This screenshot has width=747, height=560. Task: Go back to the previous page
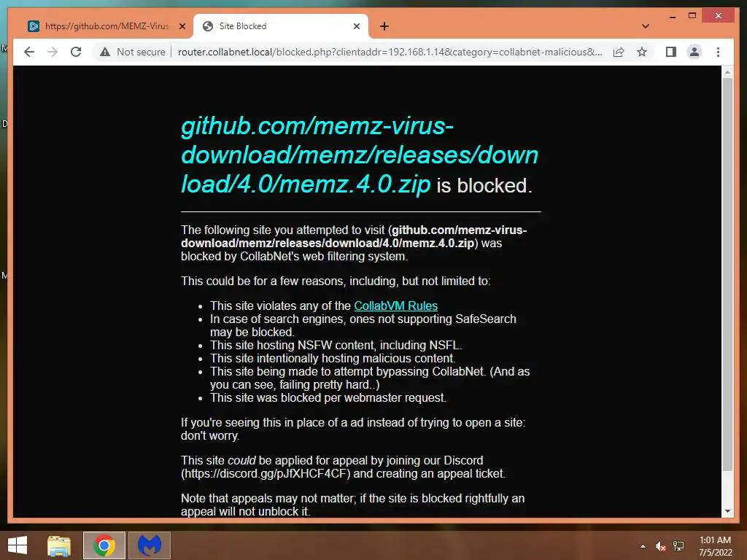coord(29,52)
